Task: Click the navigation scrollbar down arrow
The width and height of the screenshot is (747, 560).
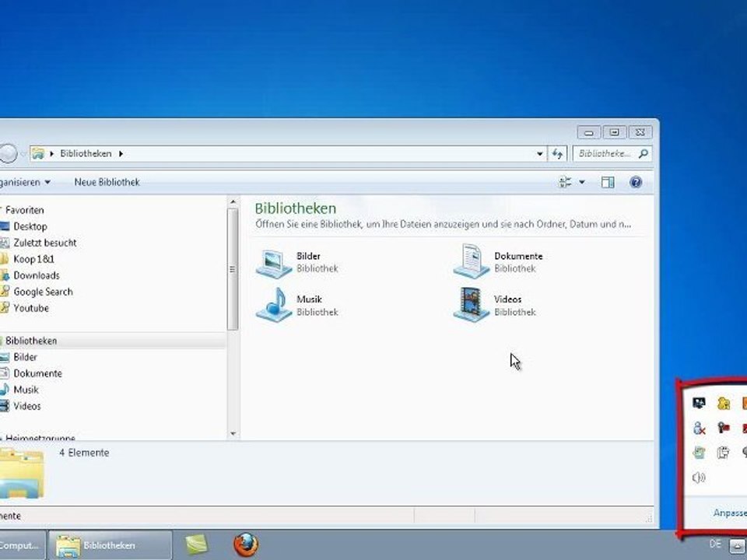Action: [x=233, y=433]
